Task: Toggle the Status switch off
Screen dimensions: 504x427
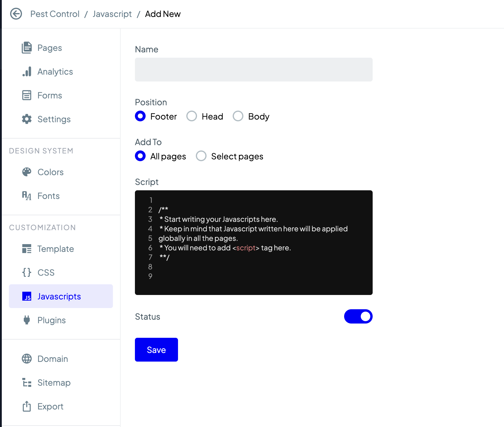Action: 358,316
